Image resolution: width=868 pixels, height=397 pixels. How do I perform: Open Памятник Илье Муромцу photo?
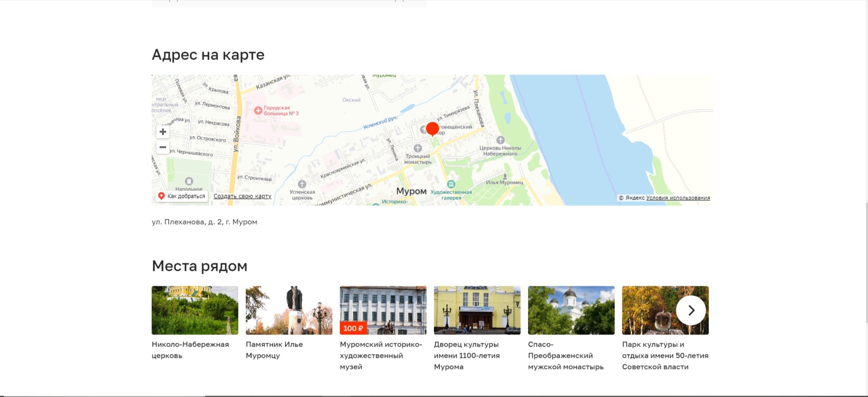(x=289, y=310)
